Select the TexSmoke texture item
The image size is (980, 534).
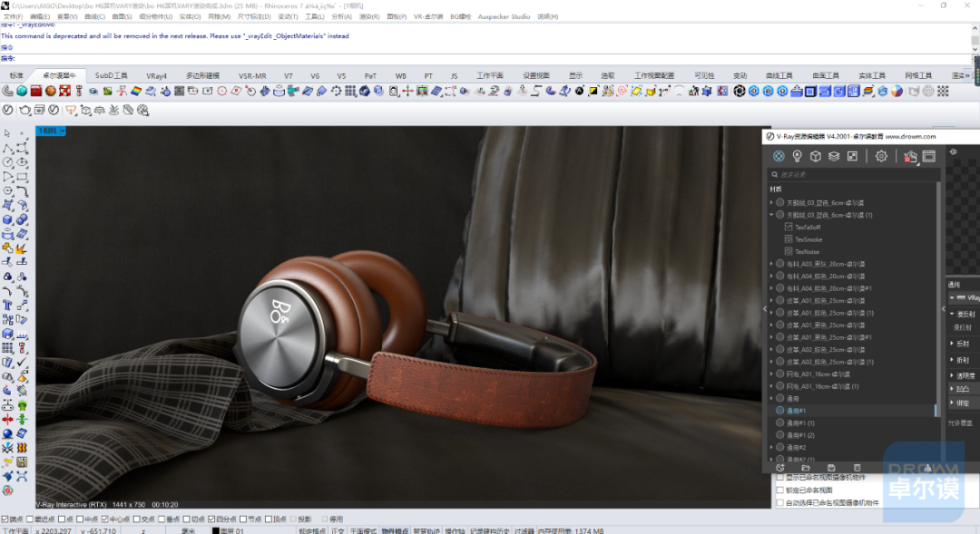click(808, 240)
